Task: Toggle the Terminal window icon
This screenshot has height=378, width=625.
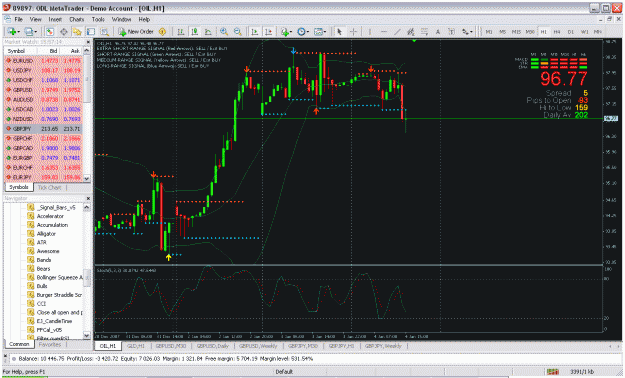Action: [x=91, y=32]
